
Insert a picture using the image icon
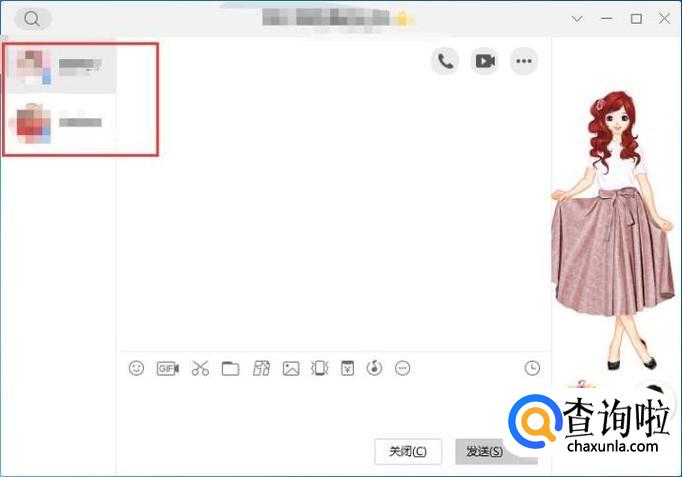(x=291, y=369)
